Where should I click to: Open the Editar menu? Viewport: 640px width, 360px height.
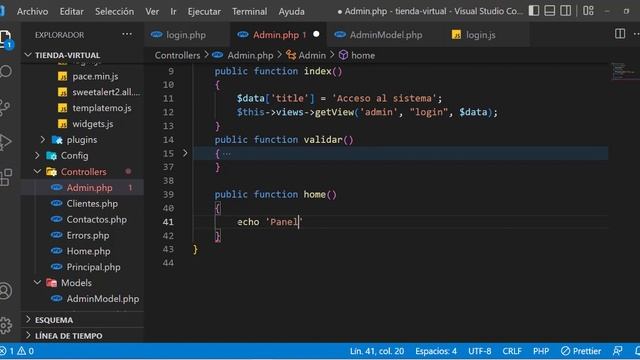[71, 11]
